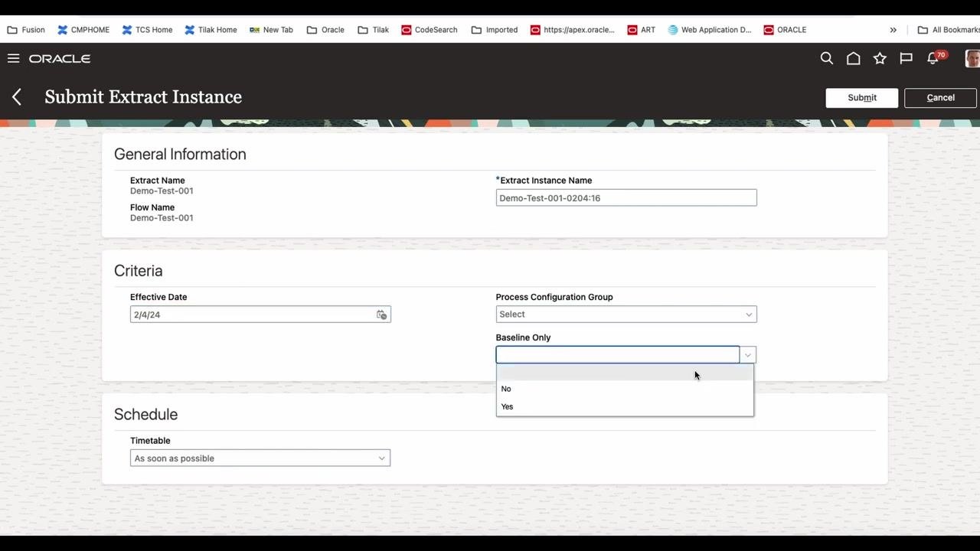Open the Oracle bookmark folder
Image resolution: width=980 pixels, height=551 pixels.
pos(325,30)
